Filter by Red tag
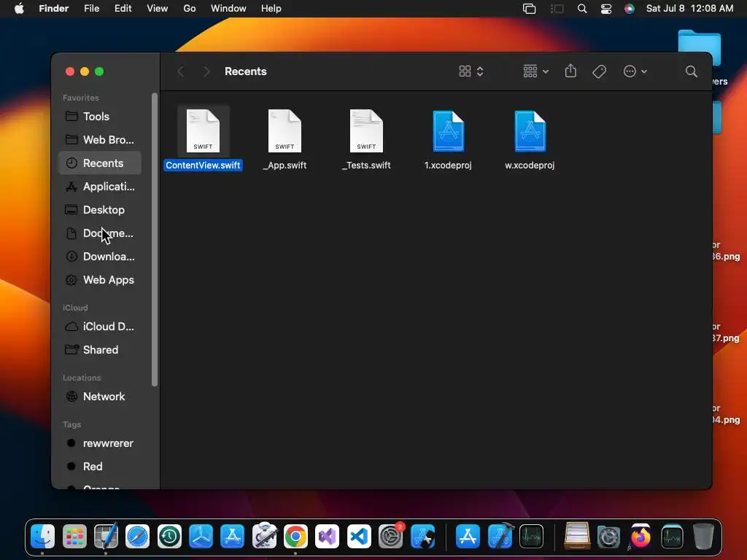 tap(99, 466)
